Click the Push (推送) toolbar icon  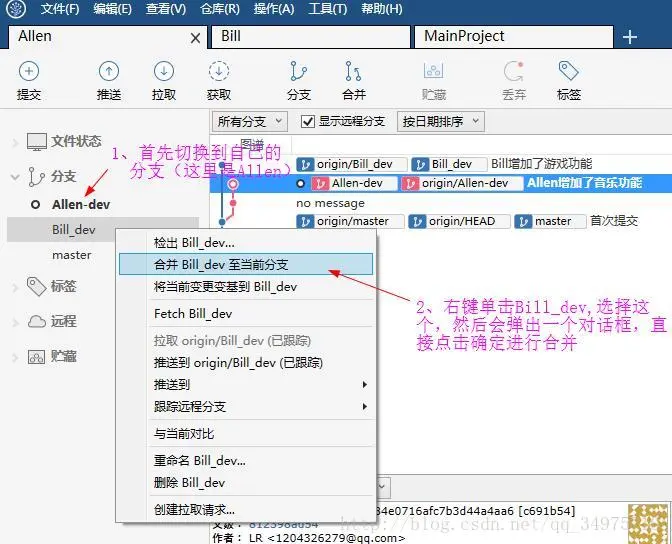[109, 71]
